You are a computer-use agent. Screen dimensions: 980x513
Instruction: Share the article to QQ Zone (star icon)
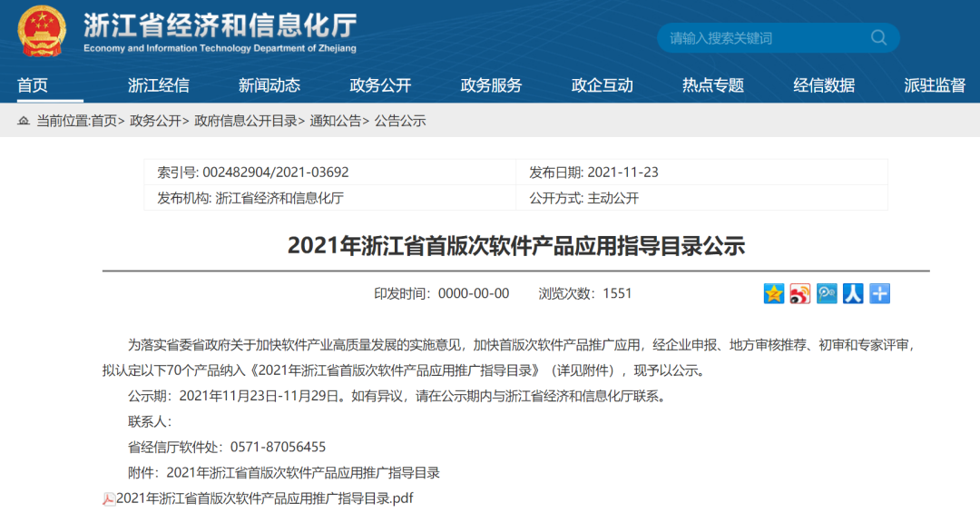(774, 293)
